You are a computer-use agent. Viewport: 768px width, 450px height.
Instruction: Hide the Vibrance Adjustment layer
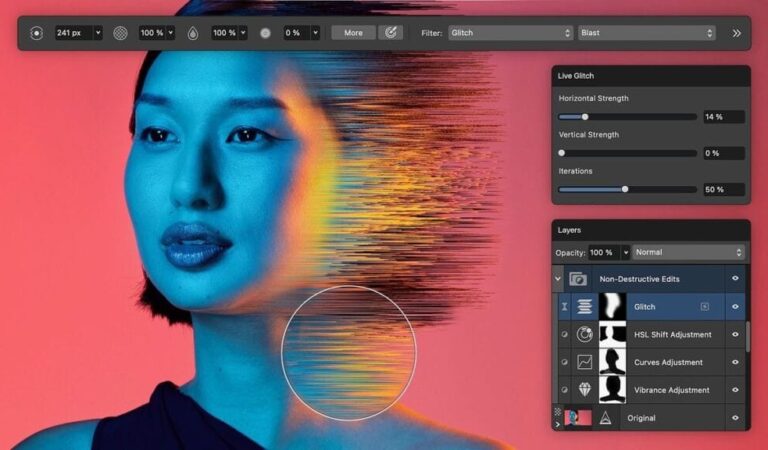[735, 390]
